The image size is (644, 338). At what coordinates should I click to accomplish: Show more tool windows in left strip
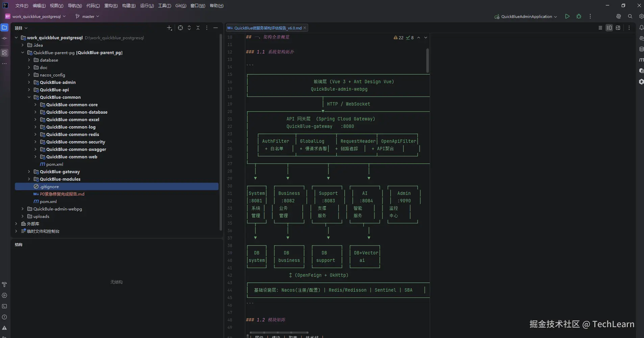tap(4, 64)
